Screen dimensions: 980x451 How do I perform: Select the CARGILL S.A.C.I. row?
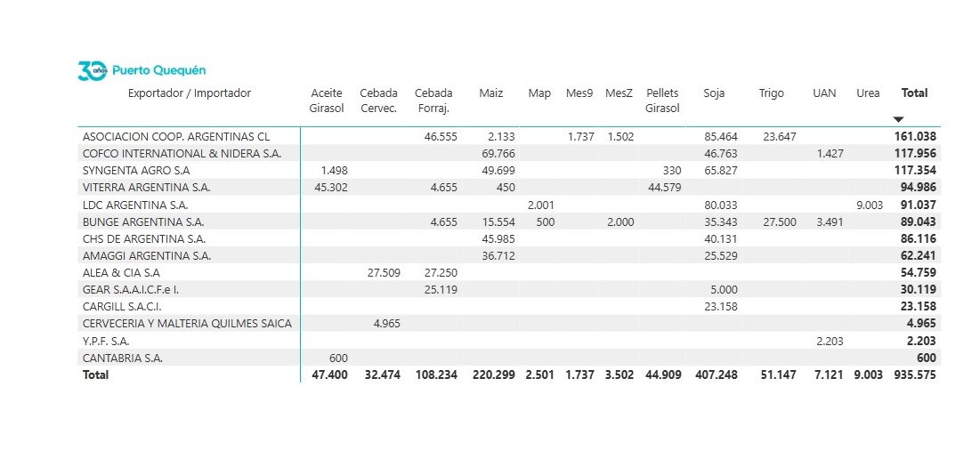point(509,306)
